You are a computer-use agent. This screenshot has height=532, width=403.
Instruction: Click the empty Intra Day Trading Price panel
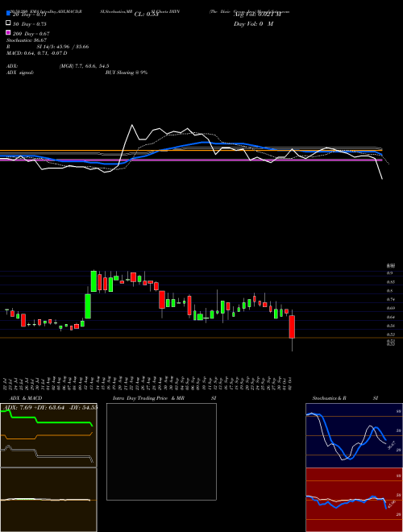[161, 451]
